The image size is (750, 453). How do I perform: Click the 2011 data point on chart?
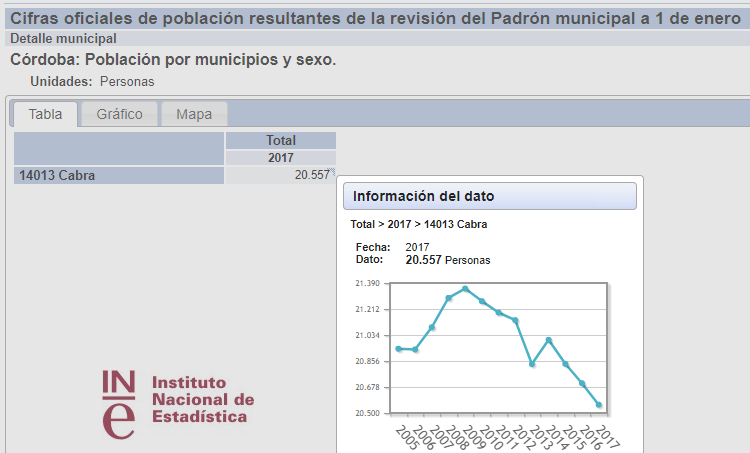click(x=499, y=313)
